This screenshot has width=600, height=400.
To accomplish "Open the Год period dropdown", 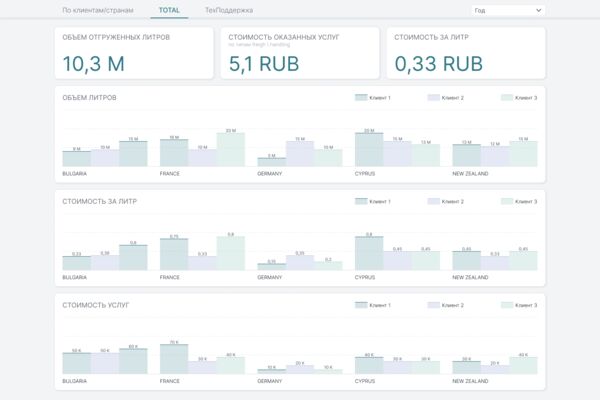I will click(x=508, y=10).
